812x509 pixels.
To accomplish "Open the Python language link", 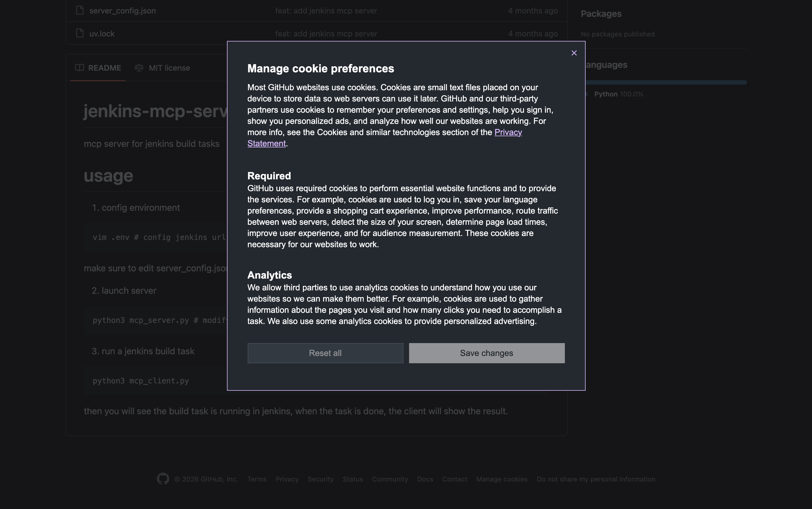I will coord(605,94).
